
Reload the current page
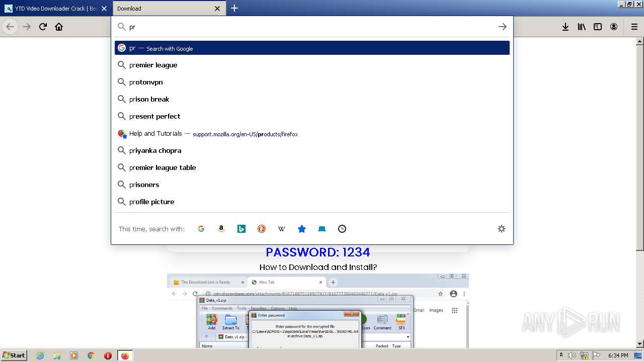pyautogui.click(x=43, y=27)
